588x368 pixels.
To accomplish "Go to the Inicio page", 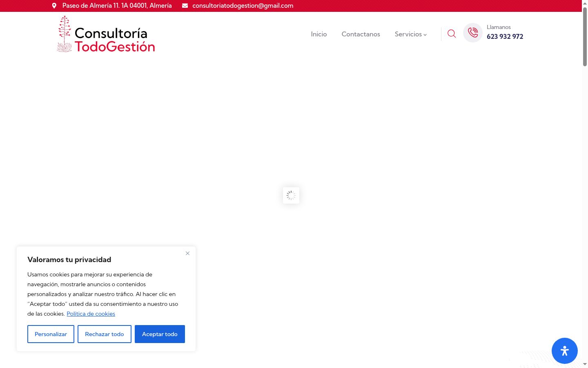I will [319, 34].
